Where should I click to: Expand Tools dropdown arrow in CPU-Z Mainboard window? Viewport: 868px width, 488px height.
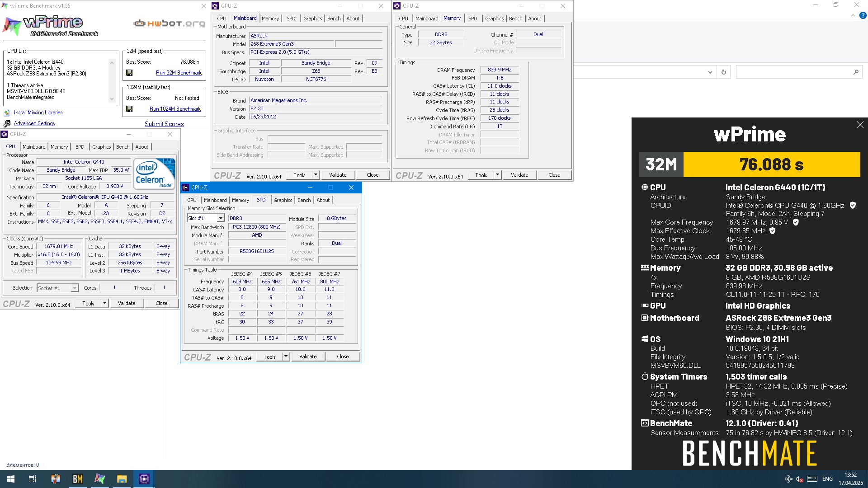pyautogui.click(x=316, y=175)
